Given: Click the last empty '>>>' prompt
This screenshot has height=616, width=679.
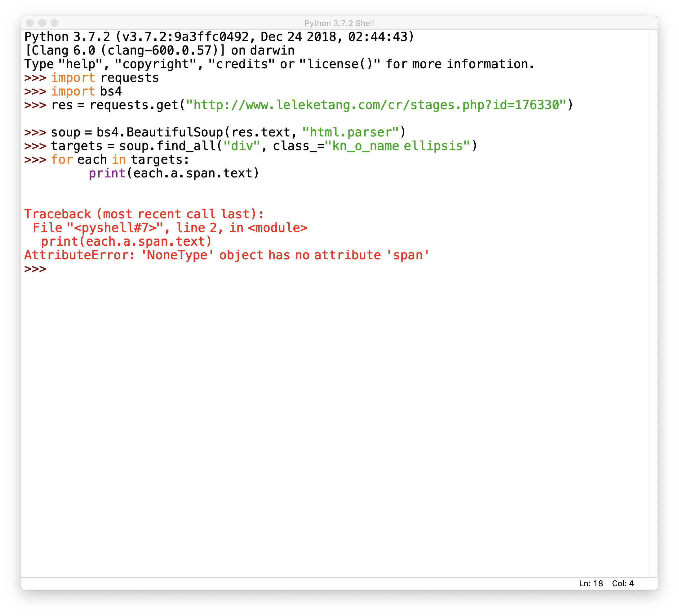Looking at the screenshot, I should point(35,269).
